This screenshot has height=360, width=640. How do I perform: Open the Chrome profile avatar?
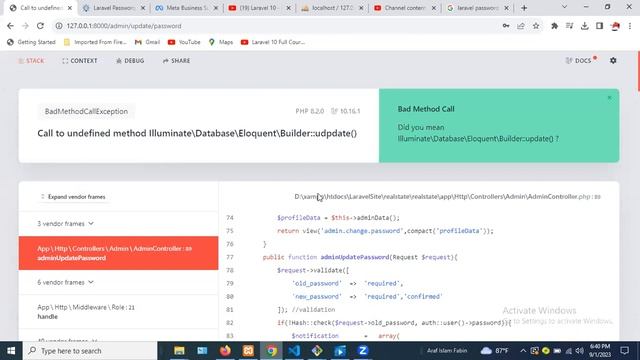point(615,26)
